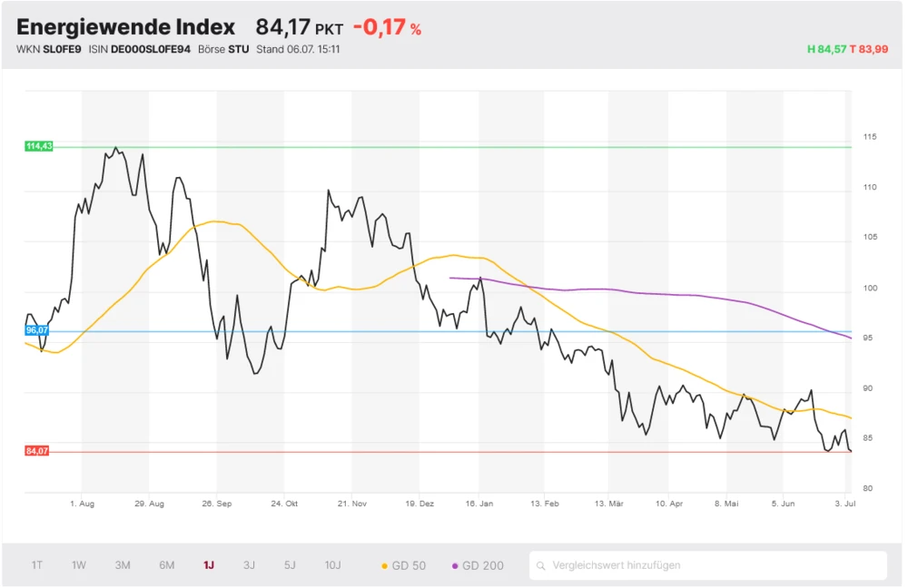The image size is (908, 588).
Task: Click the blue 96,07 price tag
Action: (37, 331)
